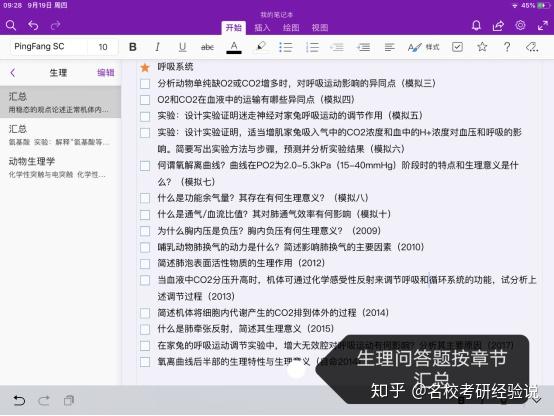Apply underline formatting
The image size is (554, 416).
point(182,47)
